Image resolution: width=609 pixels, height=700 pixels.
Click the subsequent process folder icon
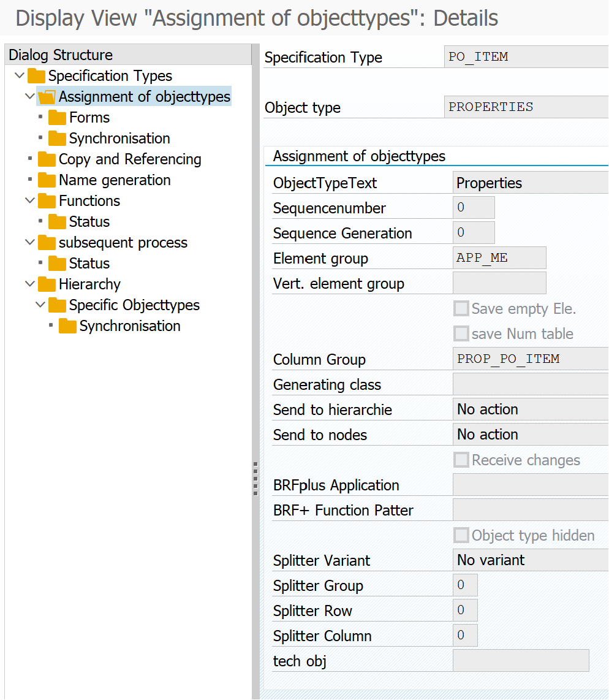47,243
